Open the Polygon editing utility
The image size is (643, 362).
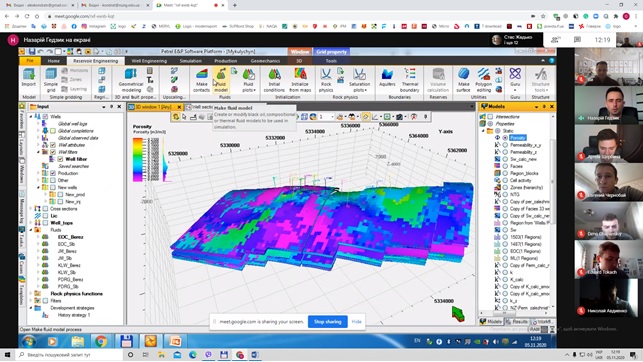coord(483,80)
